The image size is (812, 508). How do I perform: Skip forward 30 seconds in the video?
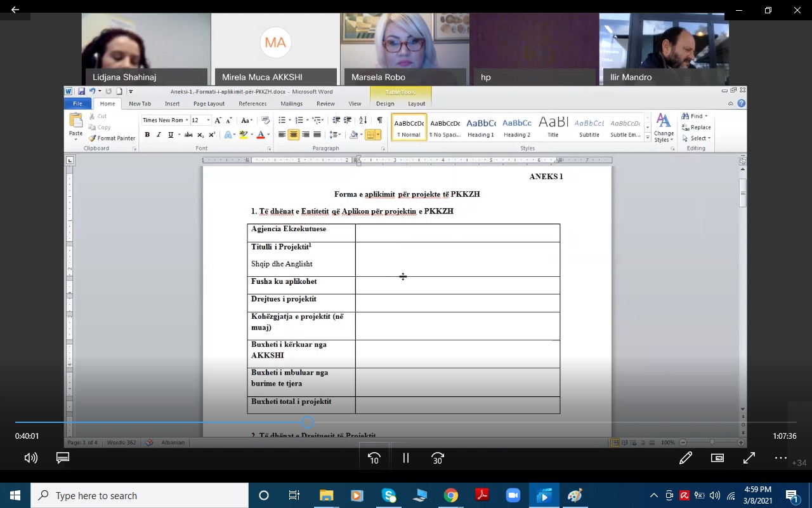coord(438,458)
